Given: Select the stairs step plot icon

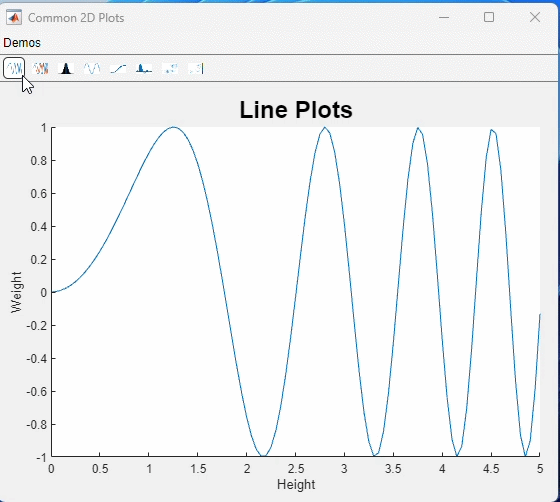Looking at the screenshot, I should [x=118, y=68].
